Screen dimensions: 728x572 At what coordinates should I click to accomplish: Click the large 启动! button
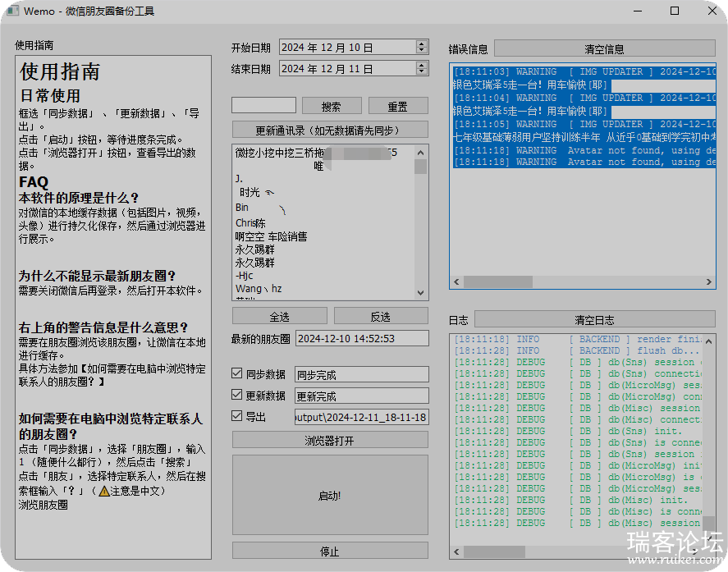[x=330, y=495]
